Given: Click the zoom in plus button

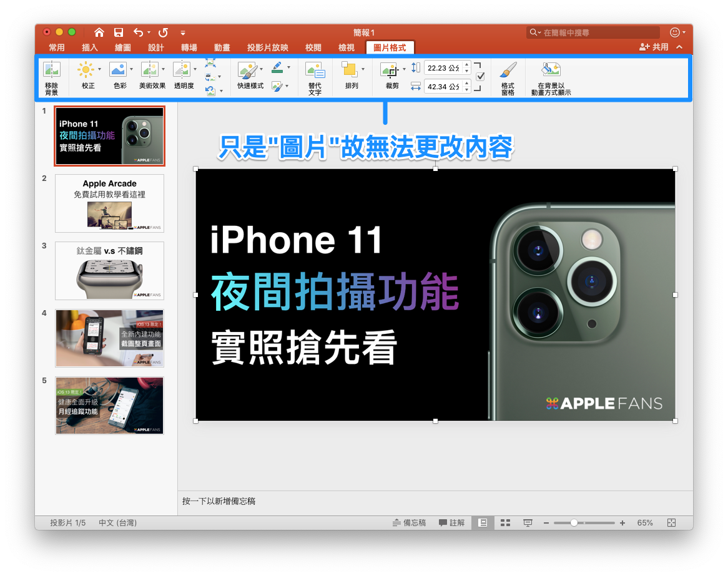Looking at the screenshot, I should 622,523.
